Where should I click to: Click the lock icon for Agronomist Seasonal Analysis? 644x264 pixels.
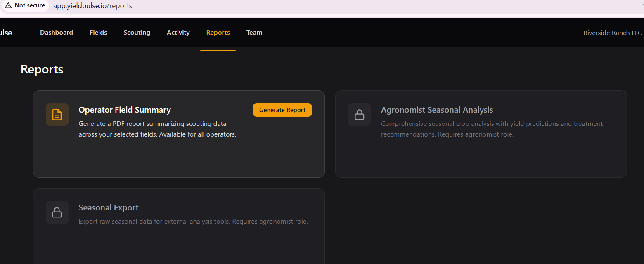pyautogui.click(x=359, y=115)
